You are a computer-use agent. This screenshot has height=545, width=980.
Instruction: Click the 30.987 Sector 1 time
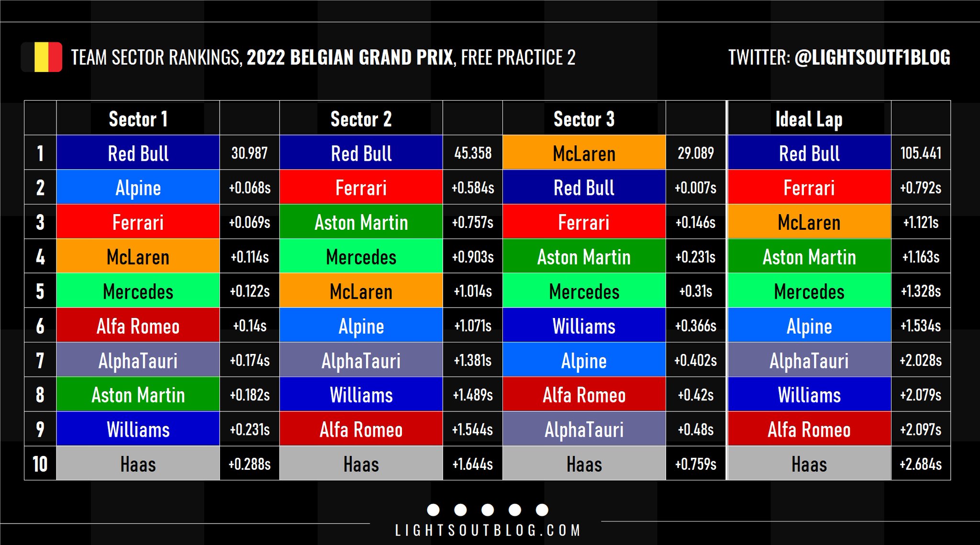click(x=249, y=153)
